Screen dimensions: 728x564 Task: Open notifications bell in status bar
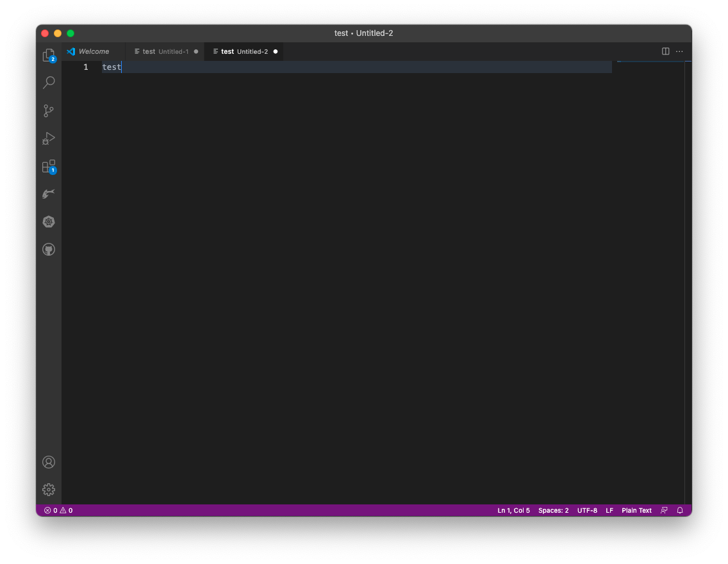(x=680, y=510)
